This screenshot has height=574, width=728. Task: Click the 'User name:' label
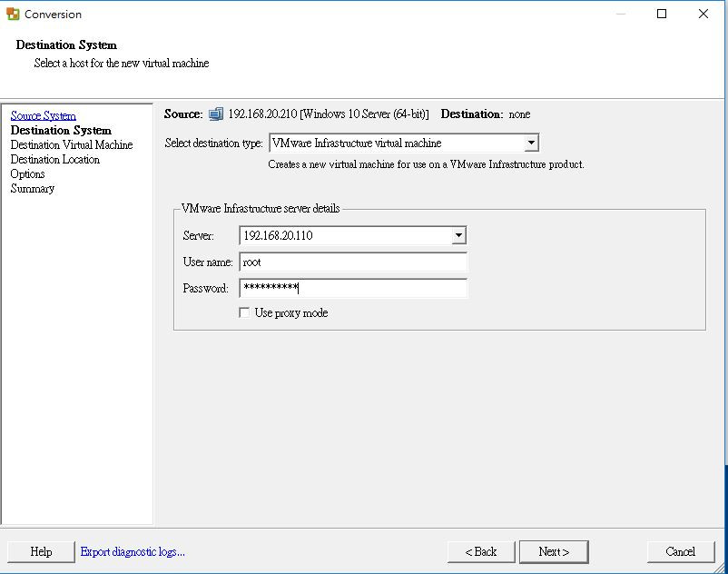(208, 262)
